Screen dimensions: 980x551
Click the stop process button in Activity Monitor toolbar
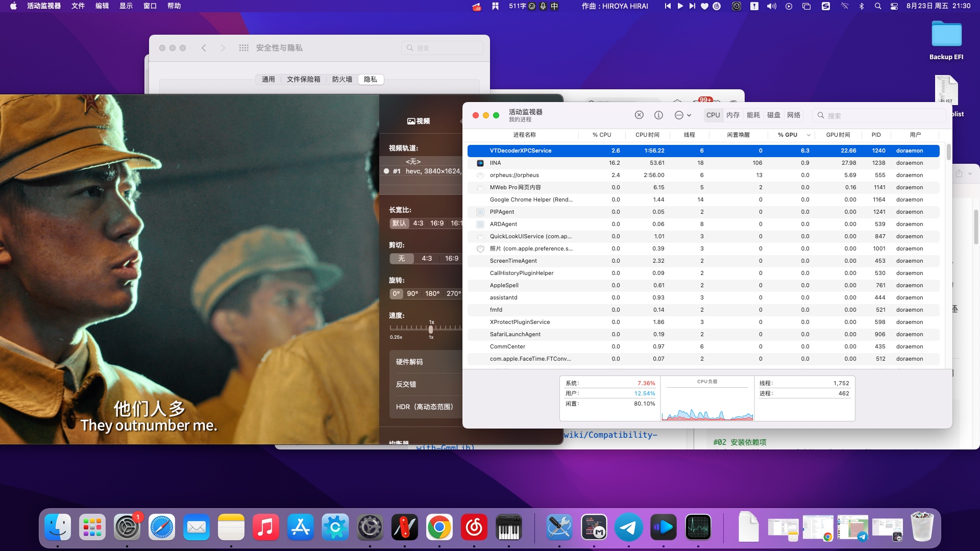click(x=639, y=115)
